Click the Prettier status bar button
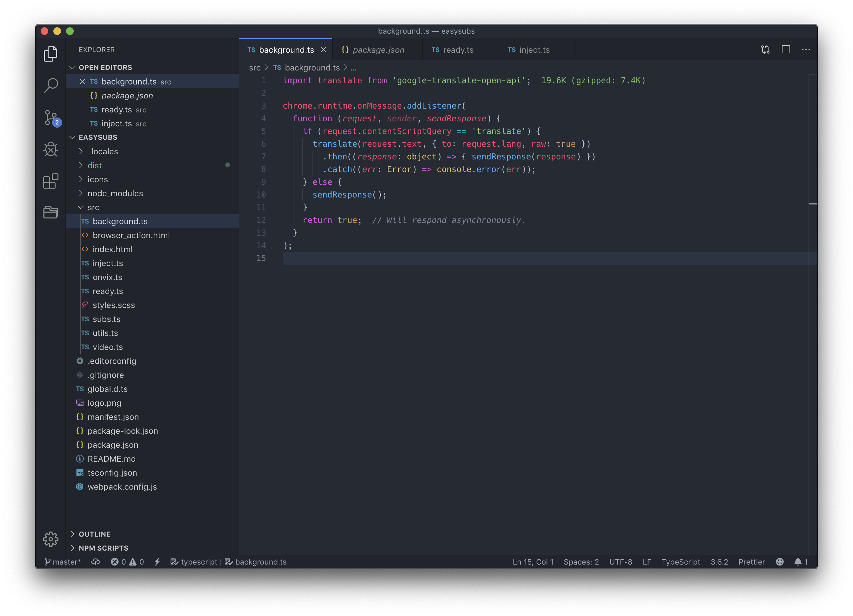The width and height of the screenshot is (853, 616). 751,562
